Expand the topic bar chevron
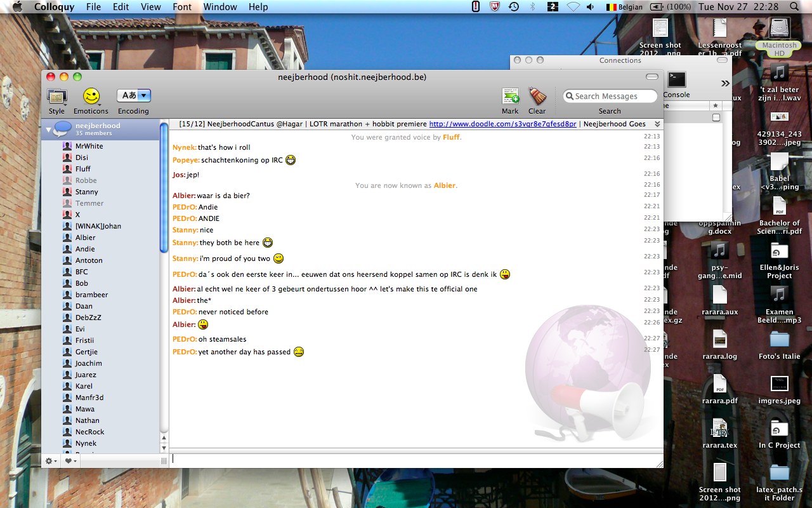 click(x=657, y=124)
